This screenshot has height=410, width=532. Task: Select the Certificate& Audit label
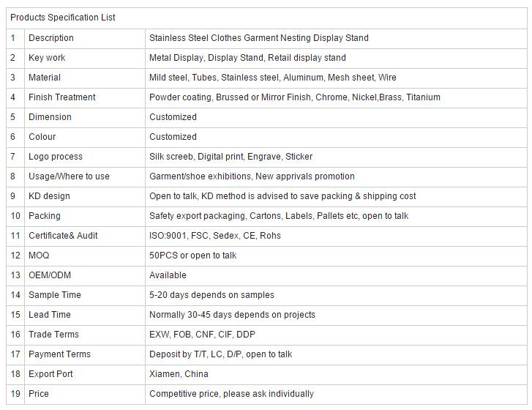[63, 236]
